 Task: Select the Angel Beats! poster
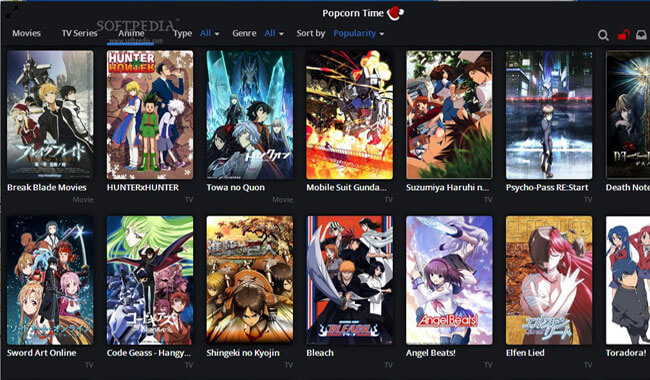449,280
